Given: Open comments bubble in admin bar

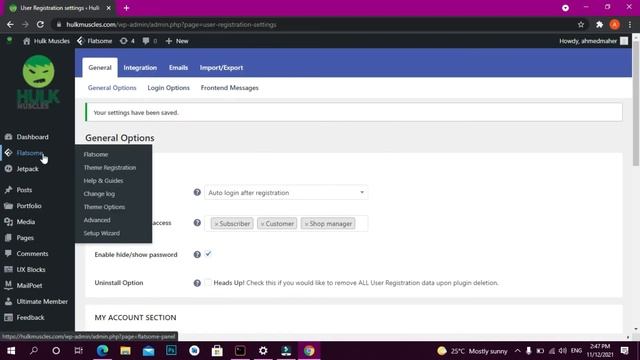Looking at the screenshot, I should tap(149, 41).
